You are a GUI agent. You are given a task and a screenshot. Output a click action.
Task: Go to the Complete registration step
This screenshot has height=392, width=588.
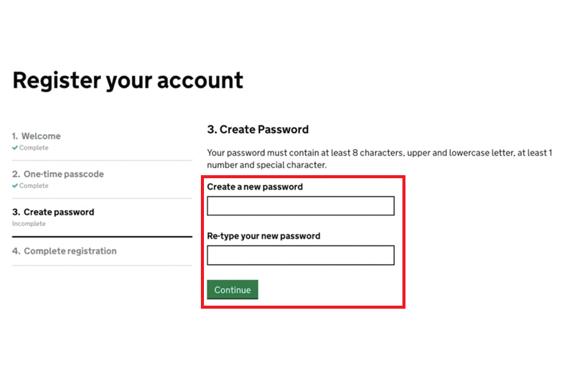point(70,251)
